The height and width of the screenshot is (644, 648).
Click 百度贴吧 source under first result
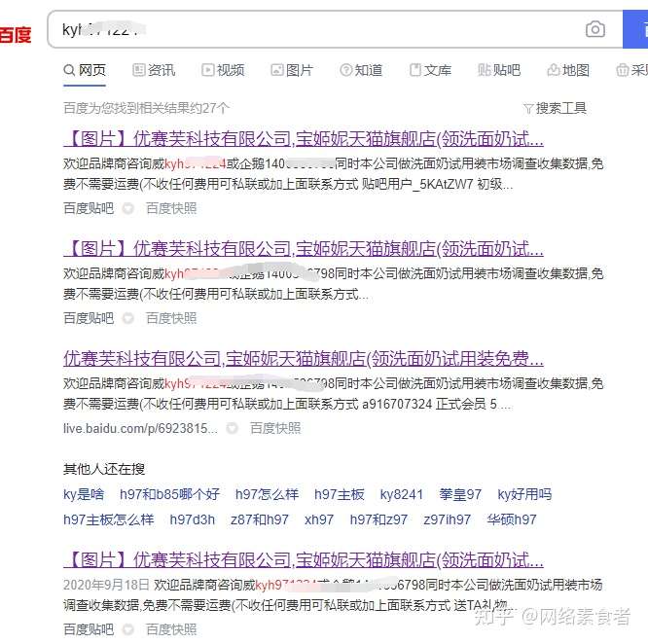(89, 208)
